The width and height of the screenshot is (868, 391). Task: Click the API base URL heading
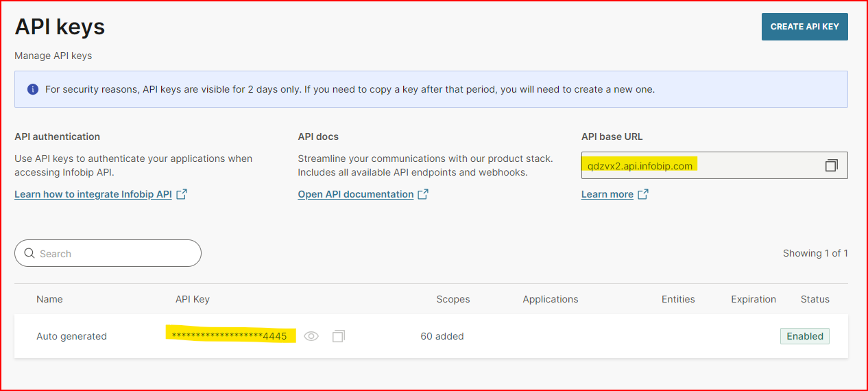click(x=612, y=137)
